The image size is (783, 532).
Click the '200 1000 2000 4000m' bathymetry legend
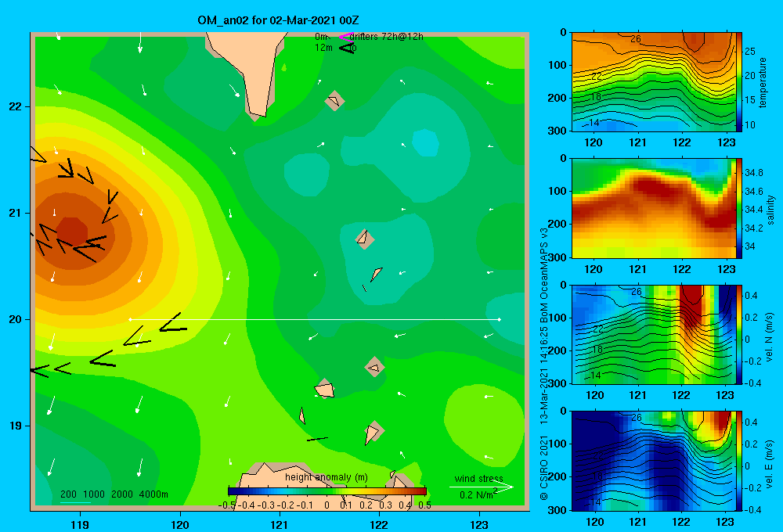pos(114,494)
